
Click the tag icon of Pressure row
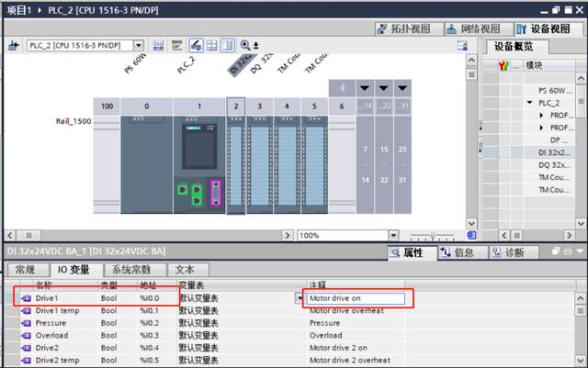(x=26, y=323)
